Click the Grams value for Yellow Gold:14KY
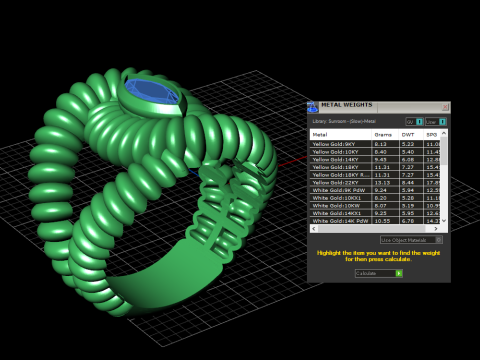 point(381,159)
